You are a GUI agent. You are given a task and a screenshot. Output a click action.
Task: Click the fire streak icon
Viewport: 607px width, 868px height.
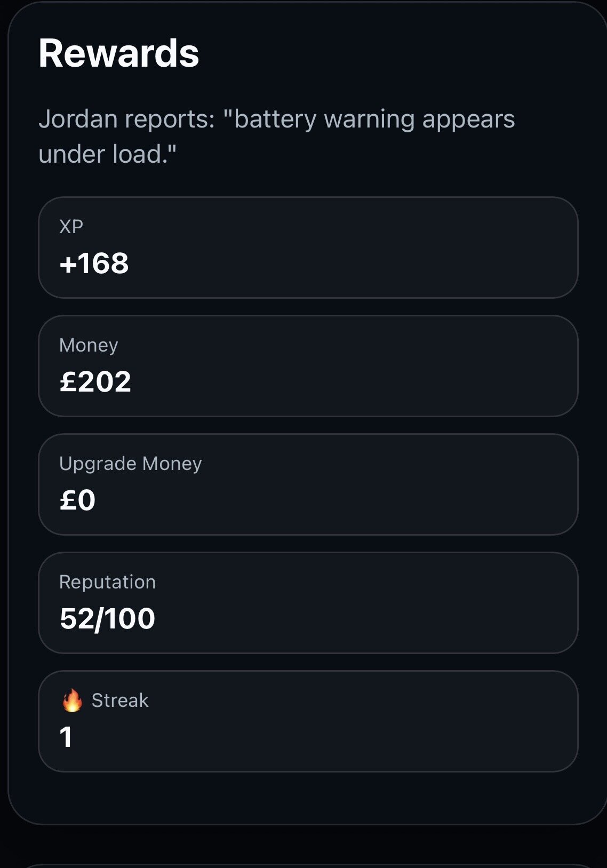pyautogui.click(x=72, y=700)
